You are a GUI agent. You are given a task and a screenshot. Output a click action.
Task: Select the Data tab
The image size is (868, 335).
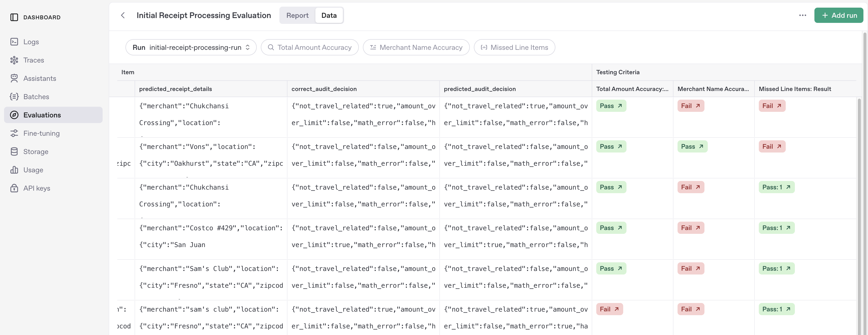coord(329,15)
